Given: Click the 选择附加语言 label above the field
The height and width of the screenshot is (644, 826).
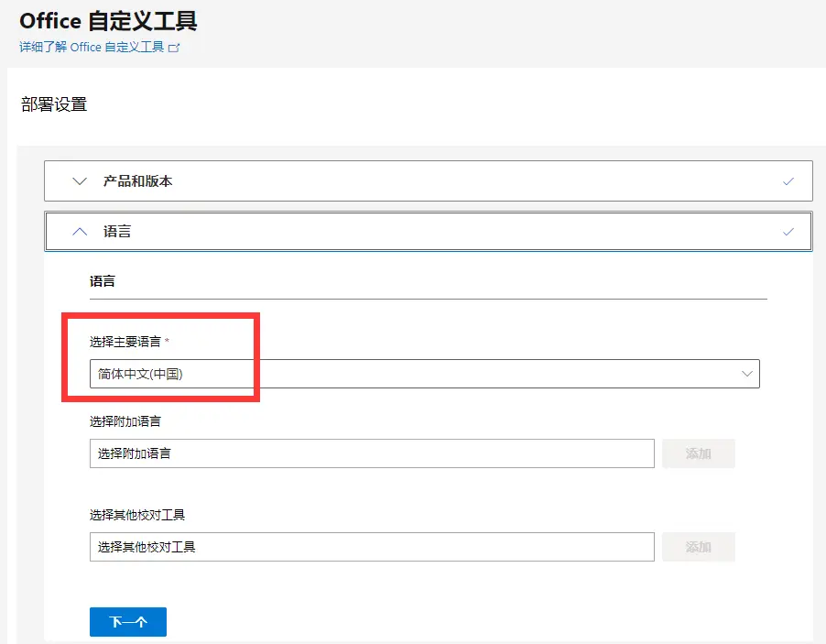Looking at the screenshot, I should point(125,421).
